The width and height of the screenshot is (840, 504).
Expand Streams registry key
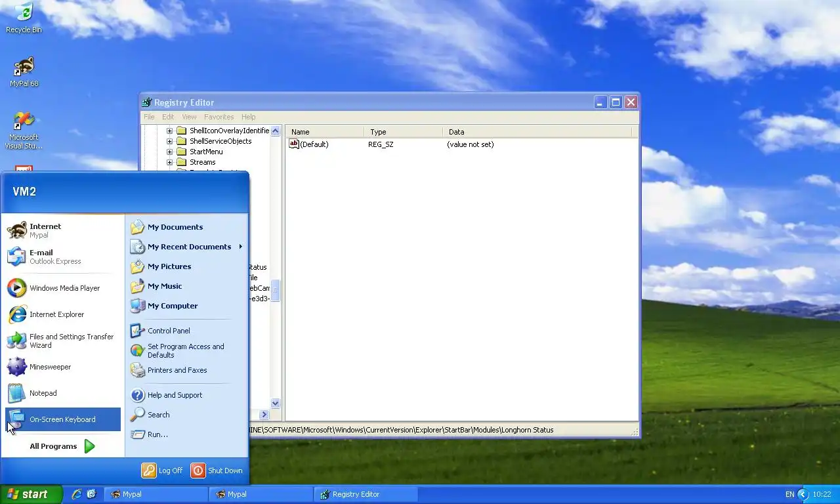pyautogui.click(x=169, y=162)
